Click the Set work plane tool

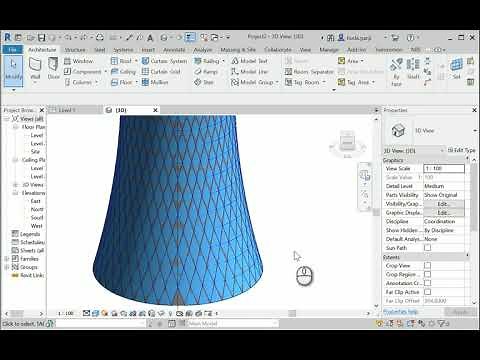click(x=456, y=69)
